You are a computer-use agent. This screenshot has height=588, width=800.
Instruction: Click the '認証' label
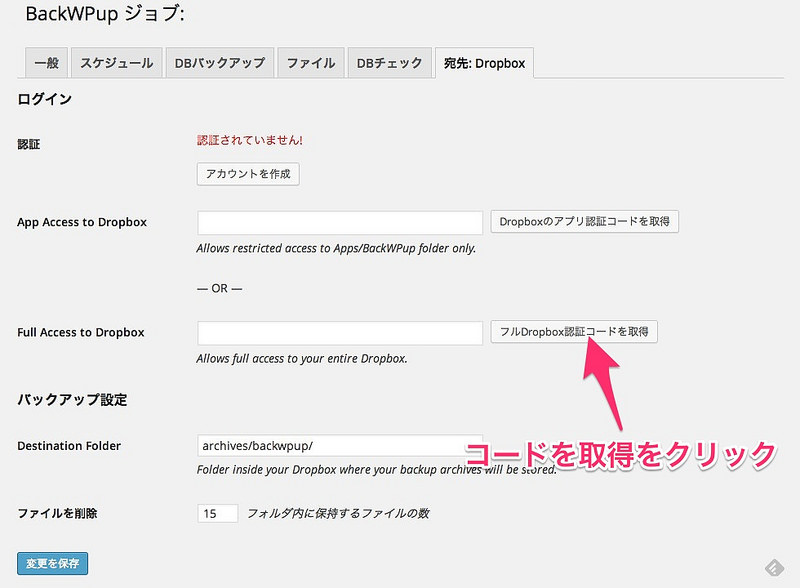pyautogui.click(x=29, y=144)
